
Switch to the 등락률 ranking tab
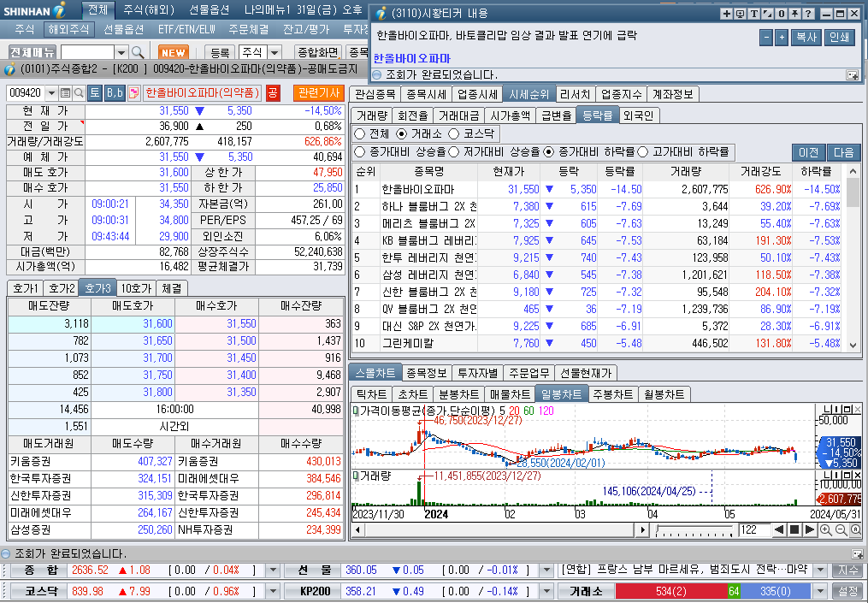pyautogui.click(x=597, y=115)
